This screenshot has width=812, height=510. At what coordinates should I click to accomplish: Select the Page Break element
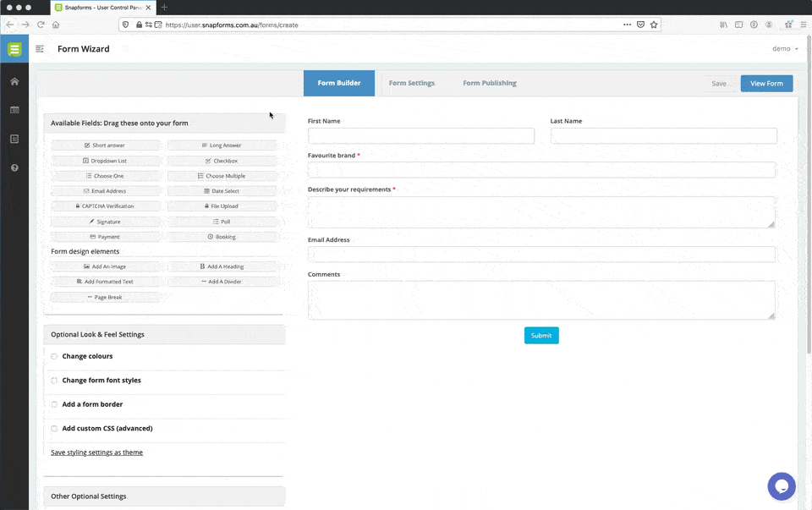pyautogui.click(x=105, y=297)
